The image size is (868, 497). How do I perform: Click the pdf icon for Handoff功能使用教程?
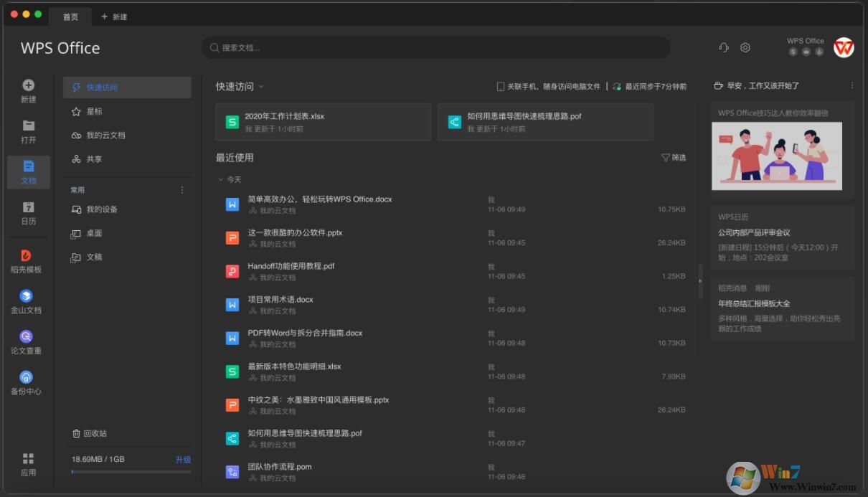[x=232, y=271]
